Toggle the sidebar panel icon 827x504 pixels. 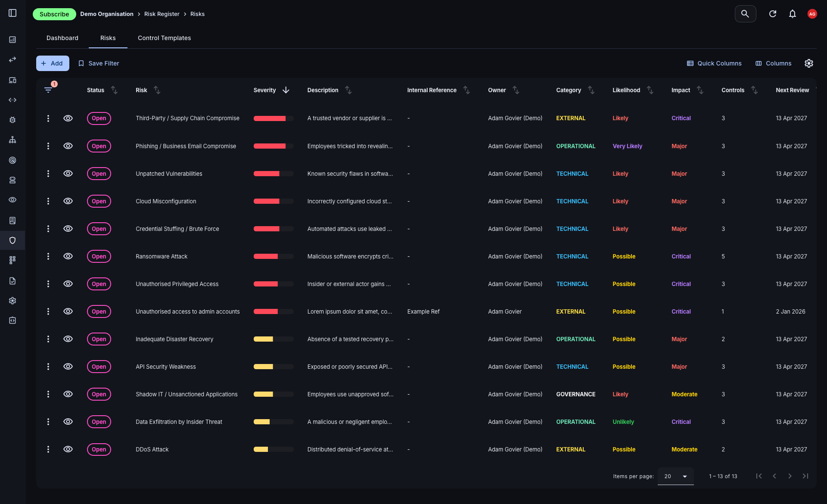point(12,13)
